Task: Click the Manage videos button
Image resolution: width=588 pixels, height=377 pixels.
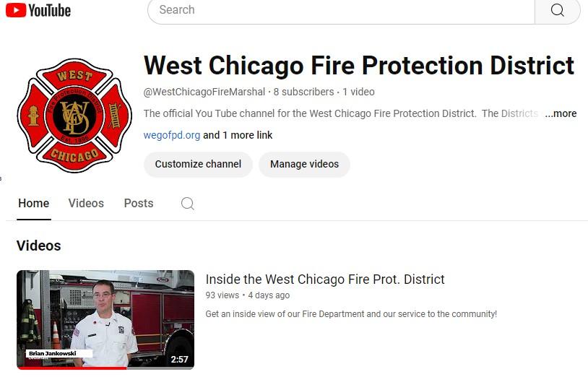Action: (304, 164)
